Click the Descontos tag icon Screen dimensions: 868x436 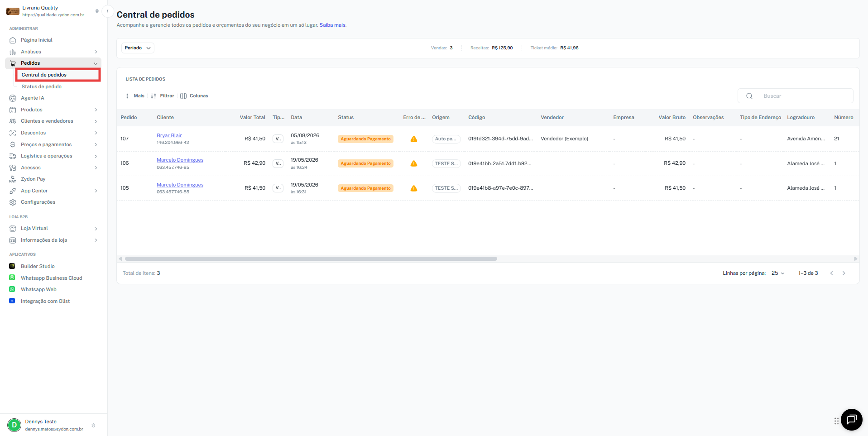tap(13, 133)
